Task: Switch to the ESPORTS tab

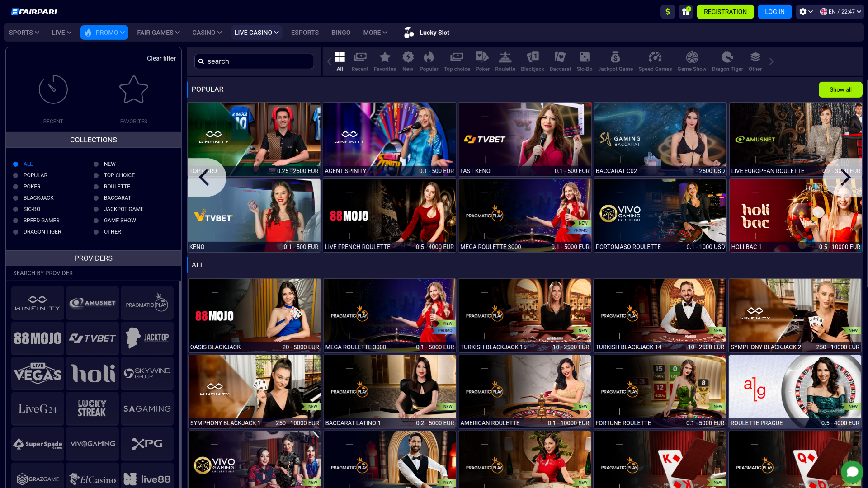Action: click(x=305, y=32)
